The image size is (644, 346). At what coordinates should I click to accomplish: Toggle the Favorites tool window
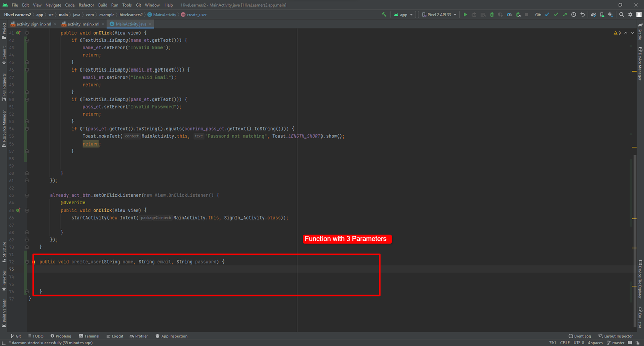[x=4, y=281]
